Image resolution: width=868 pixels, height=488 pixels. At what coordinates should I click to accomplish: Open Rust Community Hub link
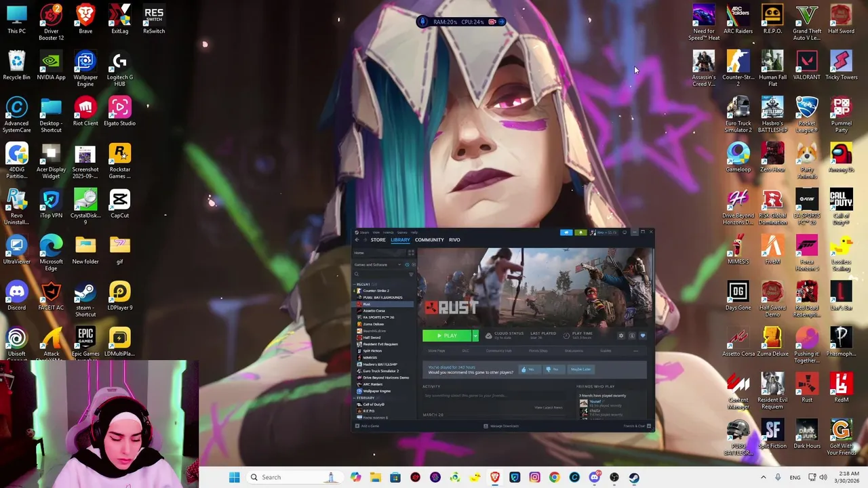tap(498, 351)
